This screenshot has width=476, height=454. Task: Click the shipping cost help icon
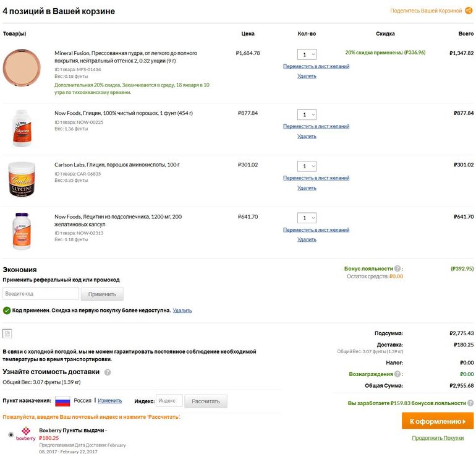click(x=108, y=372)
